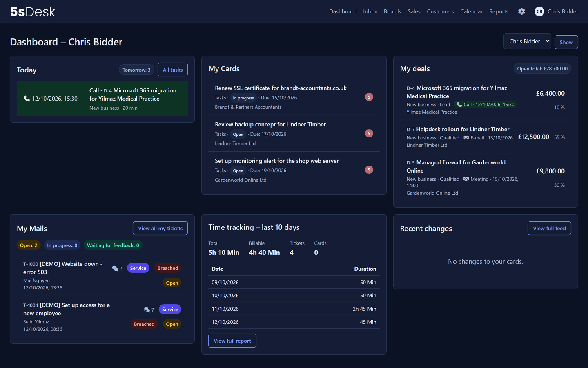Click the Breached tag on ticket T-1004

pyautogui.click(x=145, y=324)
